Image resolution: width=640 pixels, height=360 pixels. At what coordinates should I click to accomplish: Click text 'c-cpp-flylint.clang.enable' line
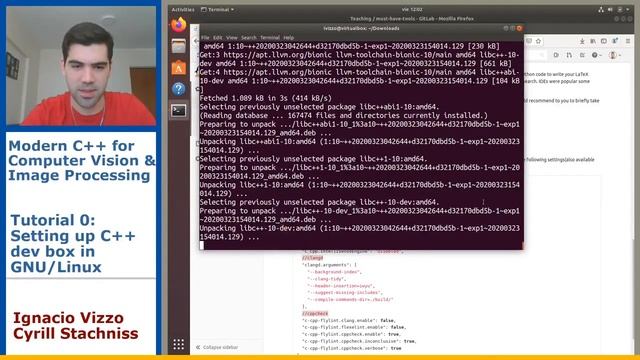tap(349, 321)
